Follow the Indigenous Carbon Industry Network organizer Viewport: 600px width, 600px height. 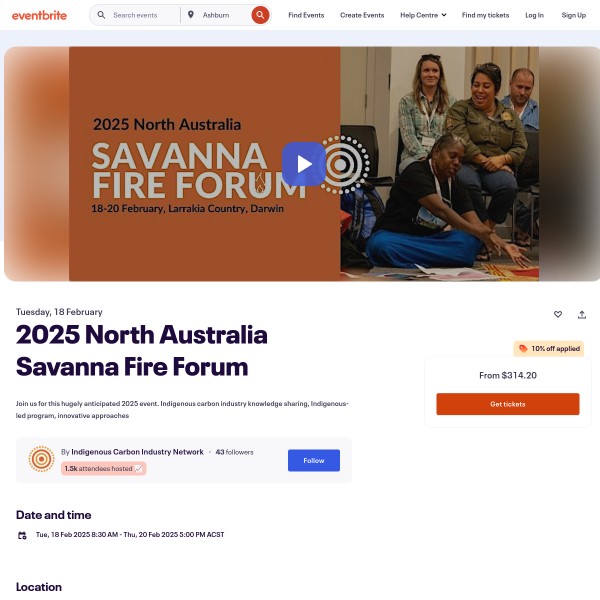tap(314, 460)
